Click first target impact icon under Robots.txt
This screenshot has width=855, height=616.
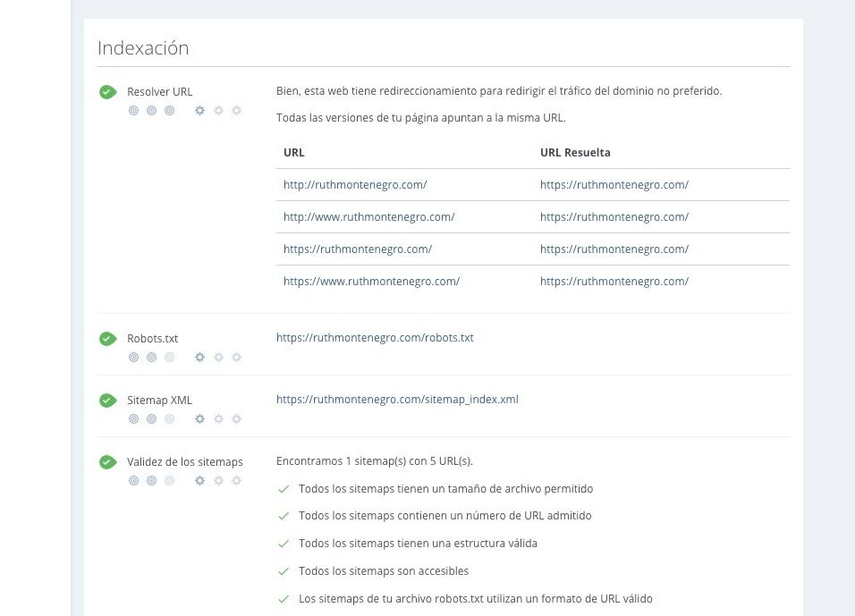[133, 357]
